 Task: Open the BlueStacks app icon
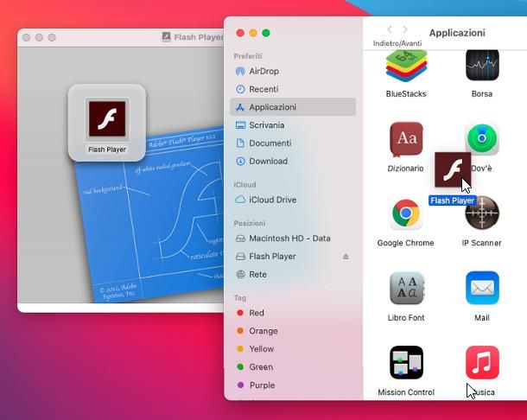[x=406, y=67]
